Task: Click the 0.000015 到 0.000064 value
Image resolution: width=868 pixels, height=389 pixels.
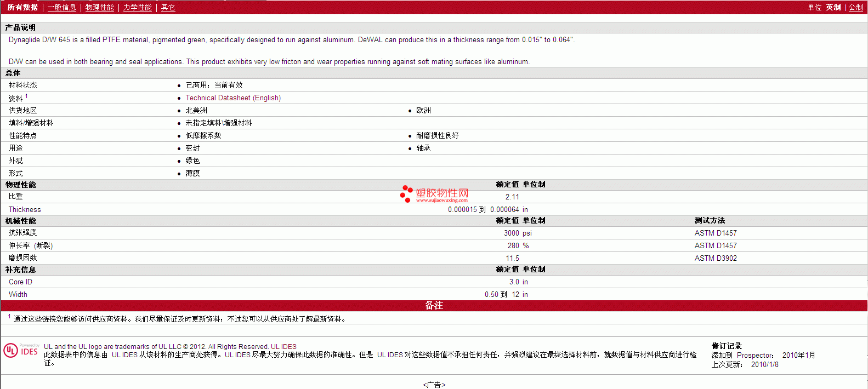Action: click(x=484, y=209)
